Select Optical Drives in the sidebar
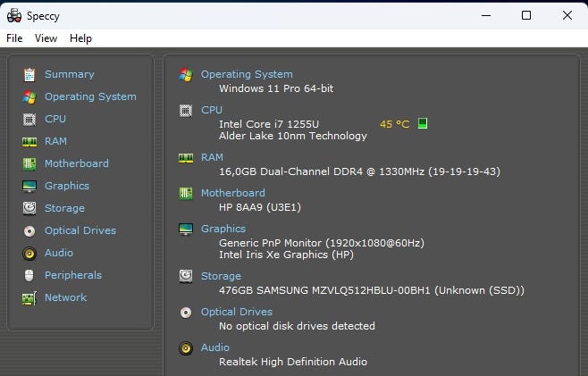Viewport: 588px width, 376px height. coord(80,230)
